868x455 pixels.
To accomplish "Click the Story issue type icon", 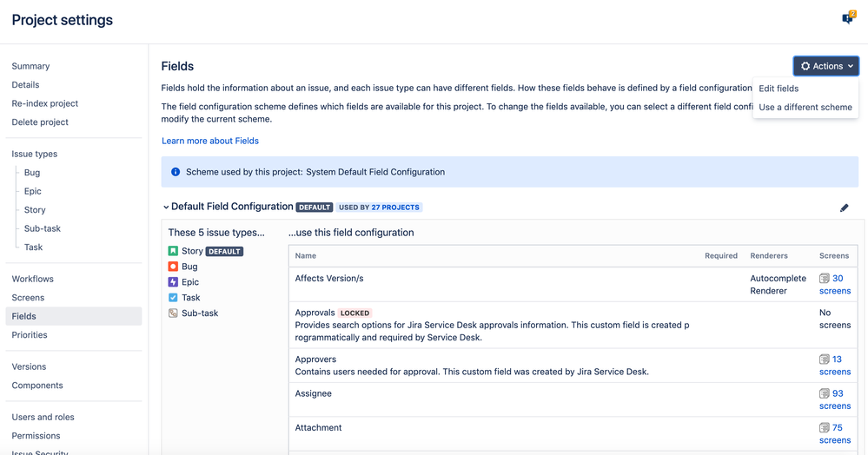I will pos(173,251).
